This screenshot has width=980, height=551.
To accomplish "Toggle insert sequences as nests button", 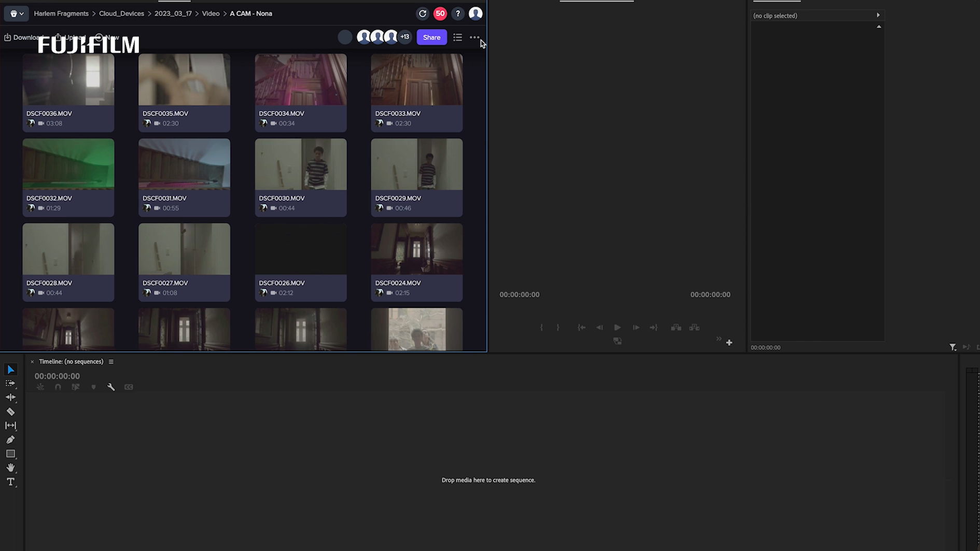I will point(40,387).
